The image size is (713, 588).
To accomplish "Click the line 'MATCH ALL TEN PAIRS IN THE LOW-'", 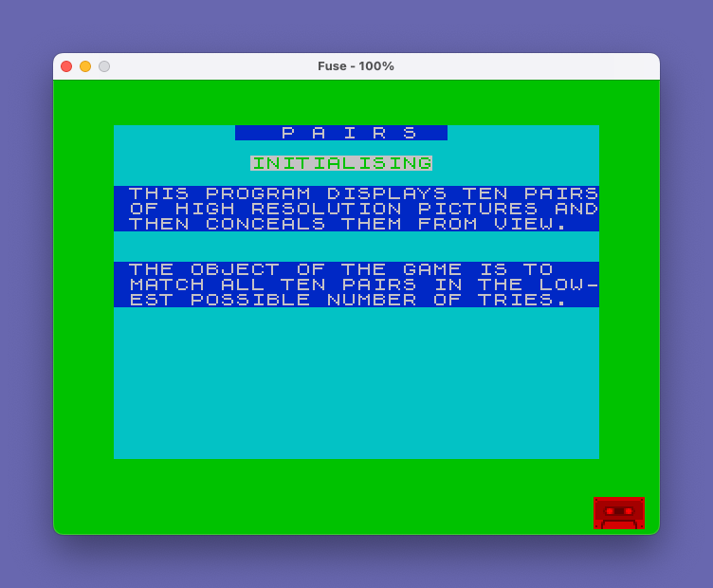I will 364,285.
